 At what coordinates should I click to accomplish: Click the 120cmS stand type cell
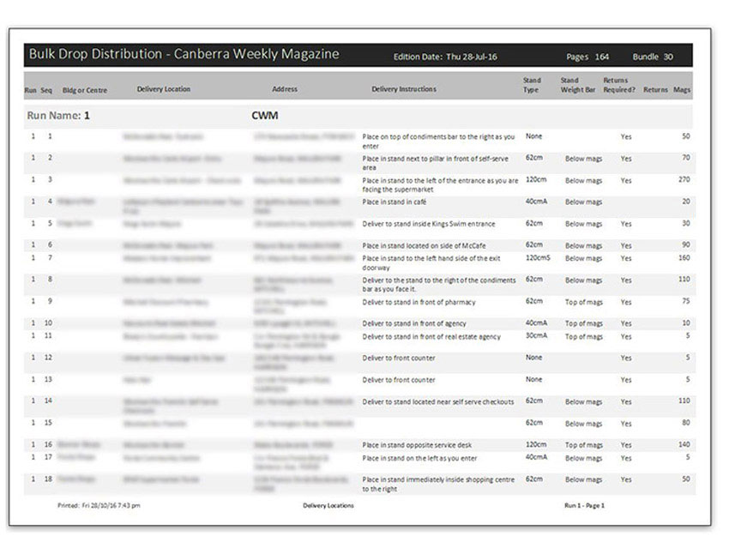538,257
